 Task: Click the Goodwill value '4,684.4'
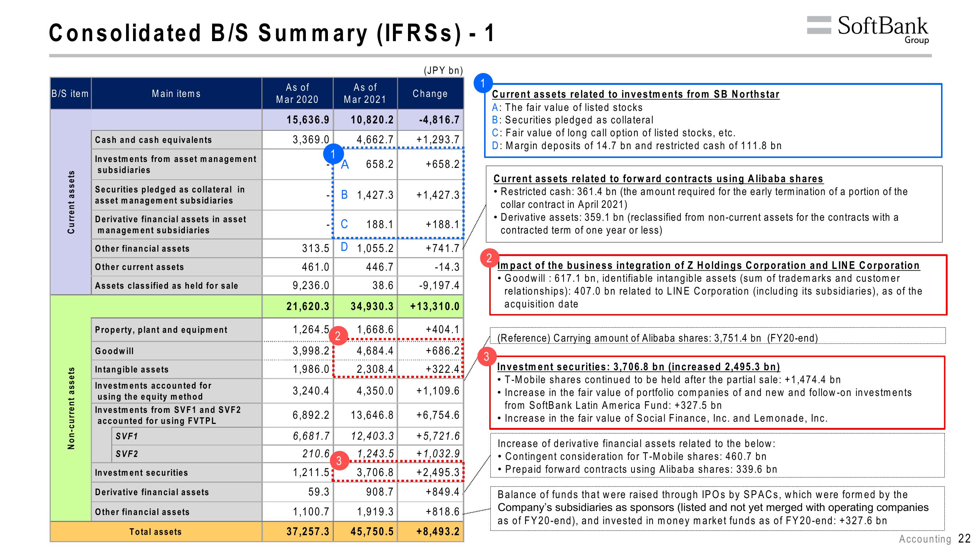(375, 350)
